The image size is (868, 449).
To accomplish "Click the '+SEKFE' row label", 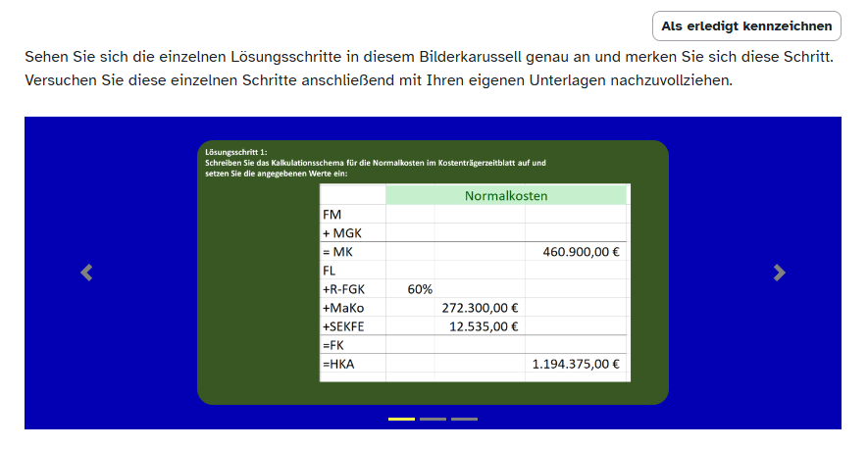I will click(x=343, y=326).
